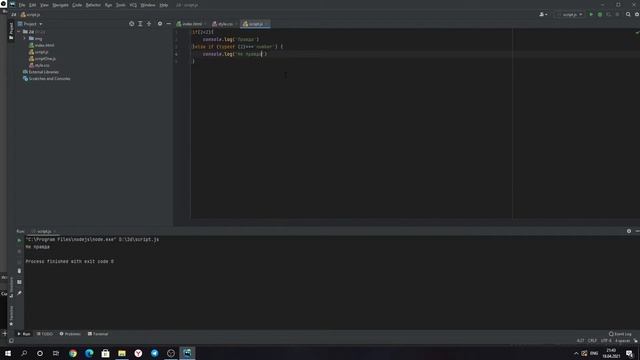Open the Project view dropdown
This screenshot has height=360, width=640.
tap(30, 24)
